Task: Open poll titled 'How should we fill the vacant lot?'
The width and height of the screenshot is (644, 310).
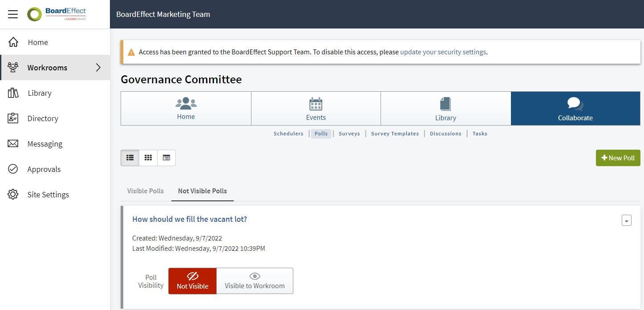Action: pos(189,219)
